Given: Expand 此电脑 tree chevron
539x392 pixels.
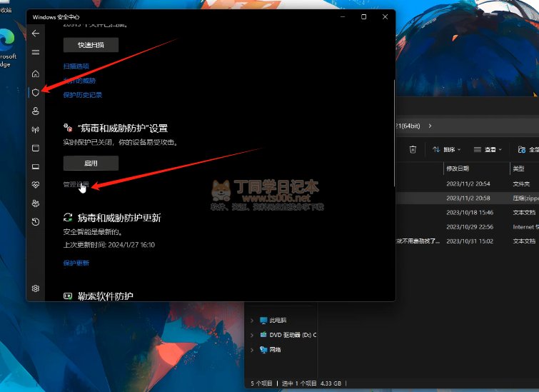Looking at the screenshot, I should pos(252,321).
